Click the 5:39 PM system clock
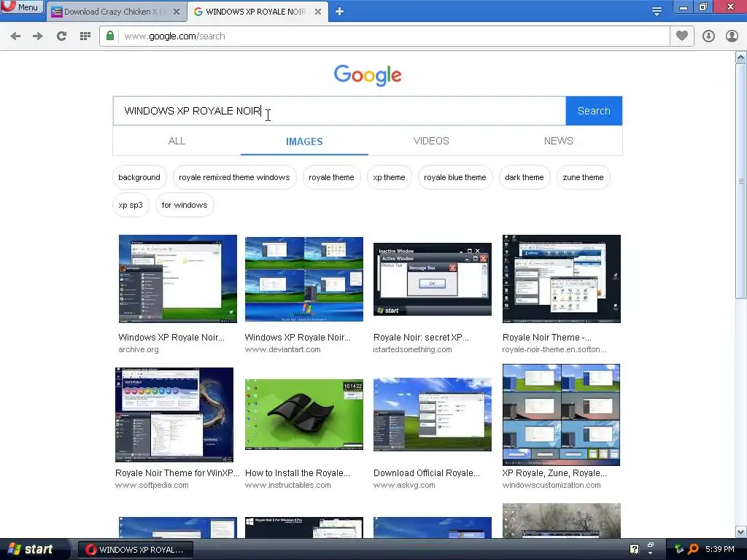Screen dimensions: 747x560 pos(720,549)
